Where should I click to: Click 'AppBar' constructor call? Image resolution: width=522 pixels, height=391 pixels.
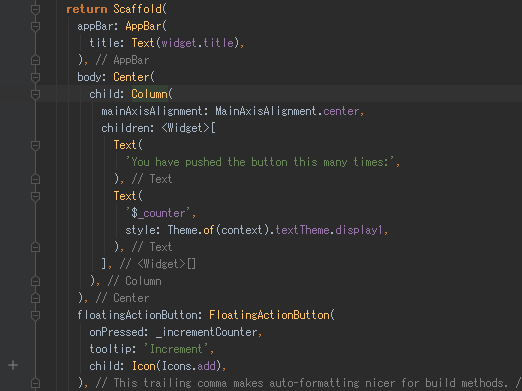click(143, 26)
